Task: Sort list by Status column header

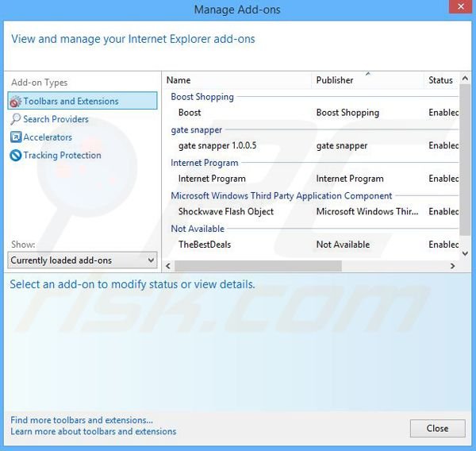Action: (441, 80)
